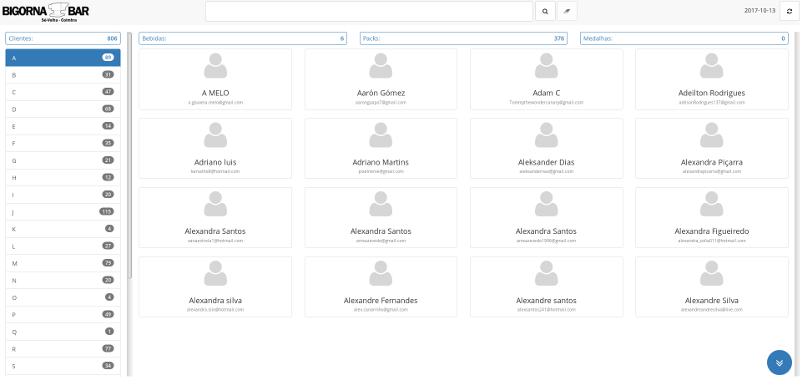
Task: Select letter G in client list
Action: 63,161
